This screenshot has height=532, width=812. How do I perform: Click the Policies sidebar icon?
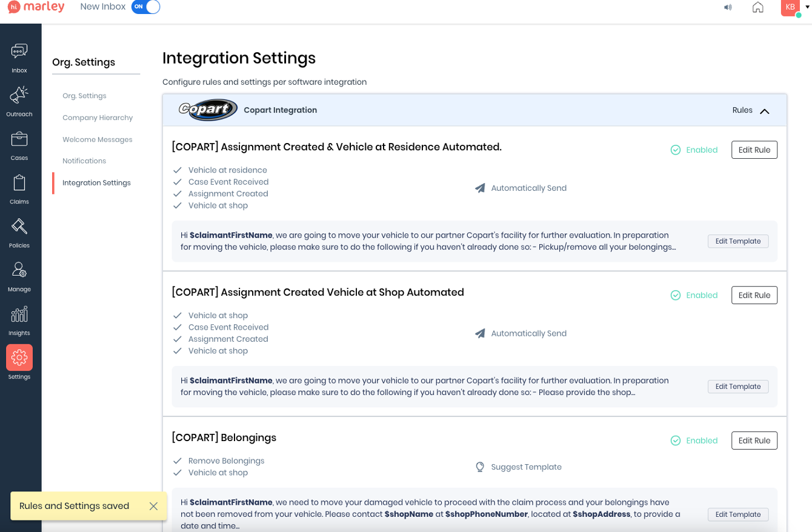click(19, 231)
